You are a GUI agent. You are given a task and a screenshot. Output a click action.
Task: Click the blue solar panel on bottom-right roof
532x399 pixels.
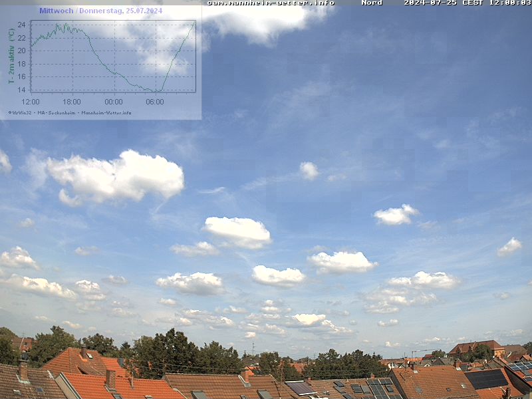486,379
